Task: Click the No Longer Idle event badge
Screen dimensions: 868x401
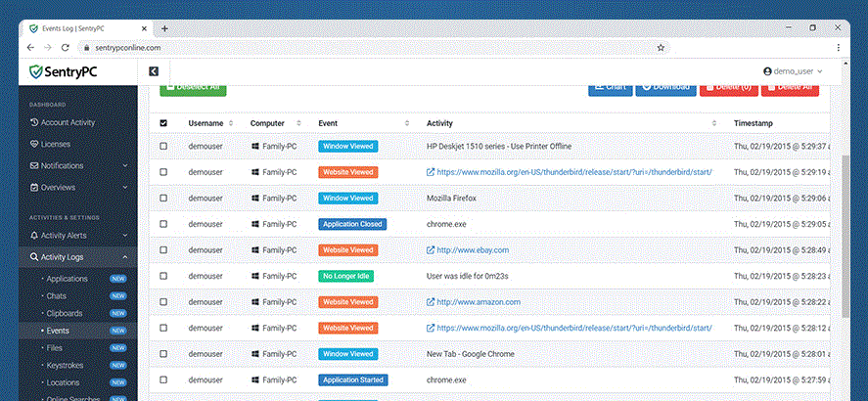Action: point(346,276)
